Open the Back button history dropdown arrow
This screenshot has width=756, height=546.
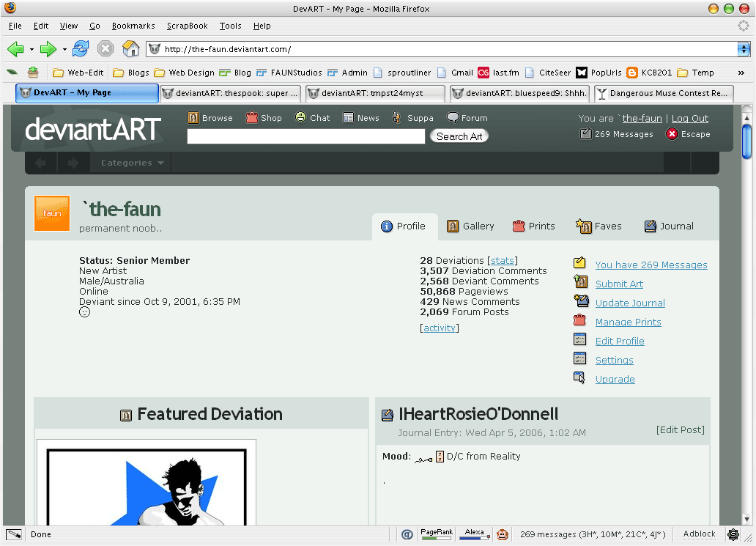(x=31, y=49)
